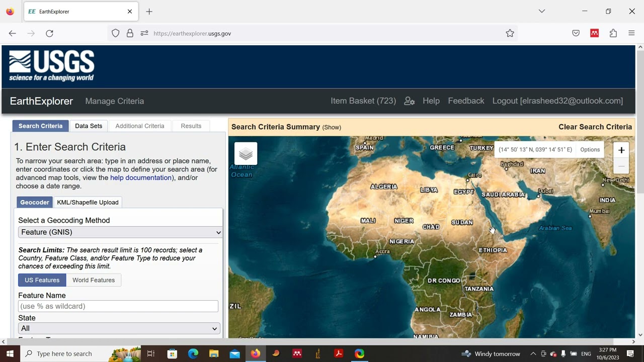Open Microsoft Edge from the taskbar

click(x=193, y=353)
